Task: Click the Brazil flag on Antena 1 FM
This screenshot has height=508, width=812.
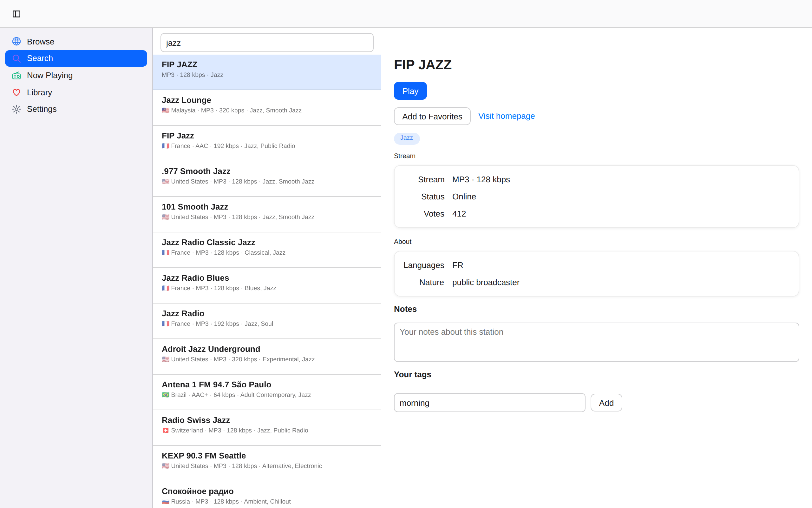Action: pyautogui.click(x=166, y=395)
